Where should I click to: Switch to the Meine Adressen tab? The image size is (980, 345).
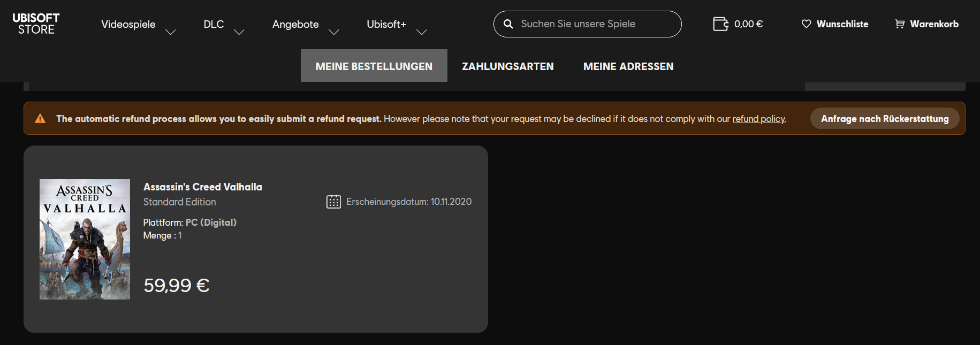(x=628, y=66)
